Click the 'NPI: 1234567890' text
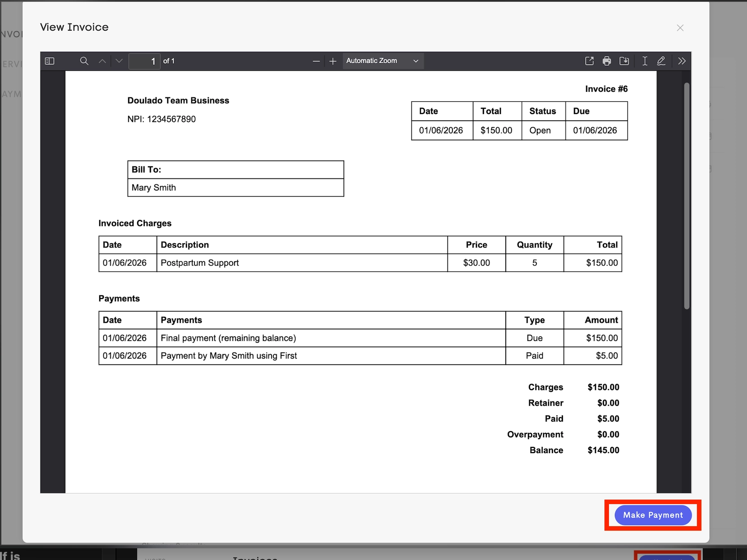This screenshot has width=747, height=560. (161, 119)
